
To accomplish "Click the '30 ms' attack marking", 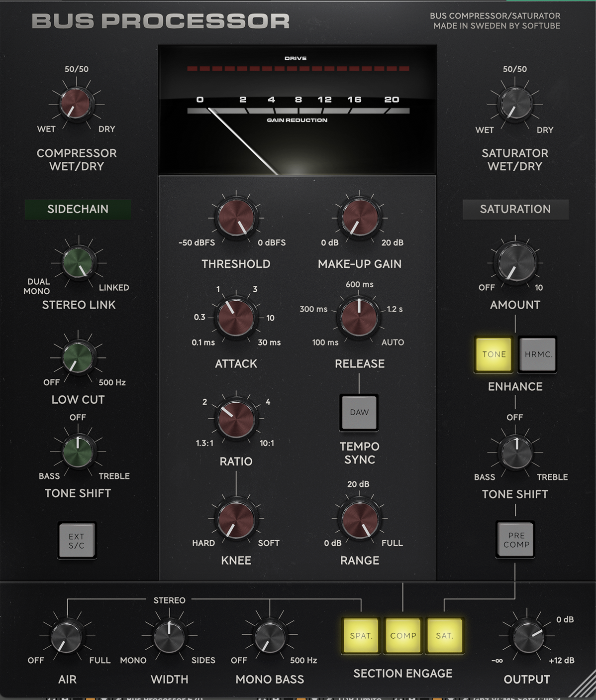I will point(269,343).
